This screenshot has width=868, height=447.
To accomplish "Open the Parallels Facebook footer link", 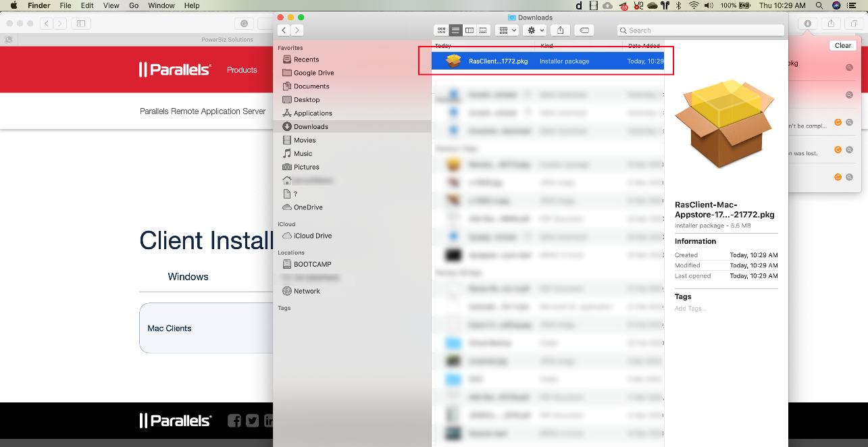I will [234, 421].
